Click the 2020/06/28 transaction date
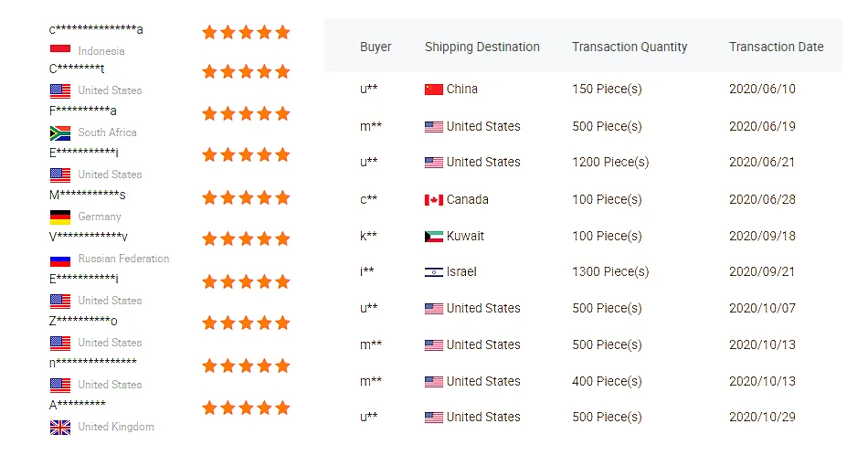 762,199
